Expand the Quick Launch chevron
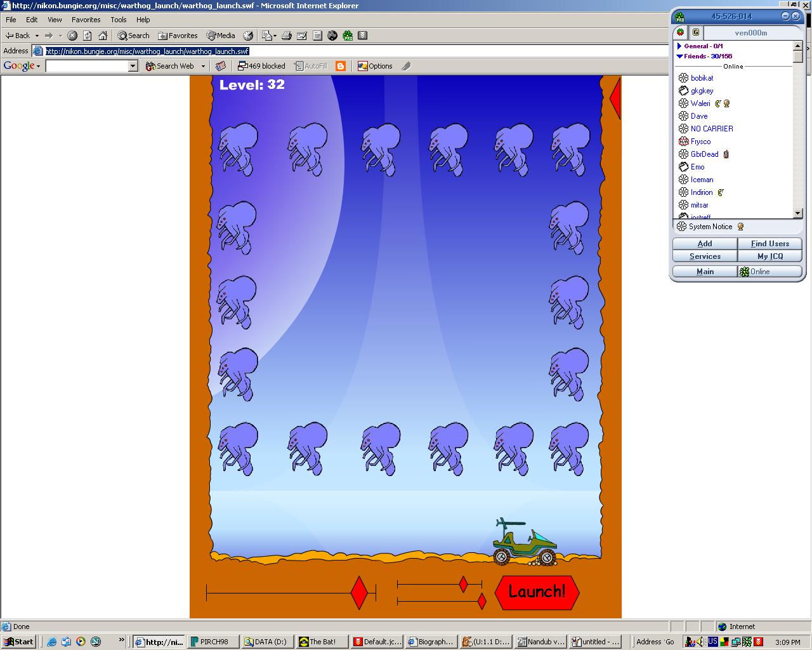This screenshot has width=812, height=650. pos(121,640)
